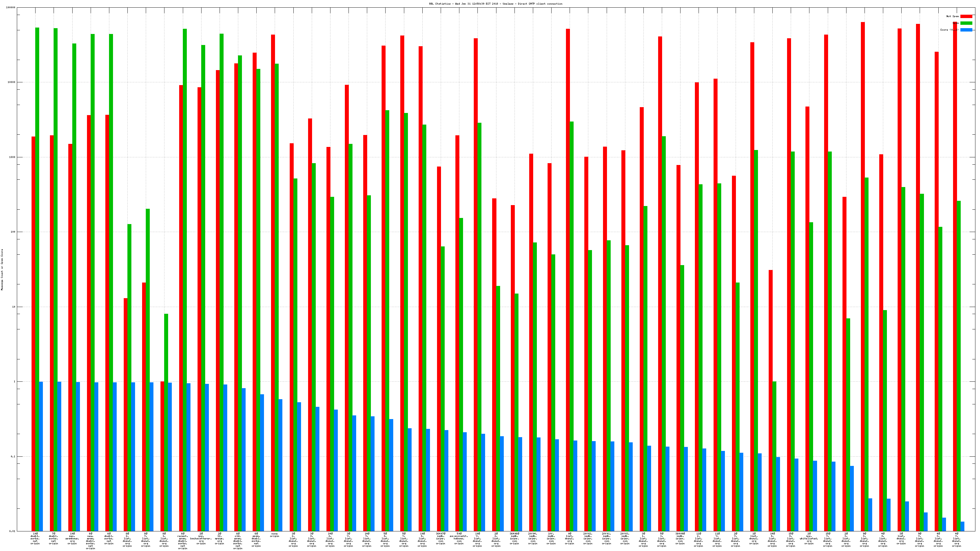Click the red Not Spam legend swatch

[x=966, y=16]
